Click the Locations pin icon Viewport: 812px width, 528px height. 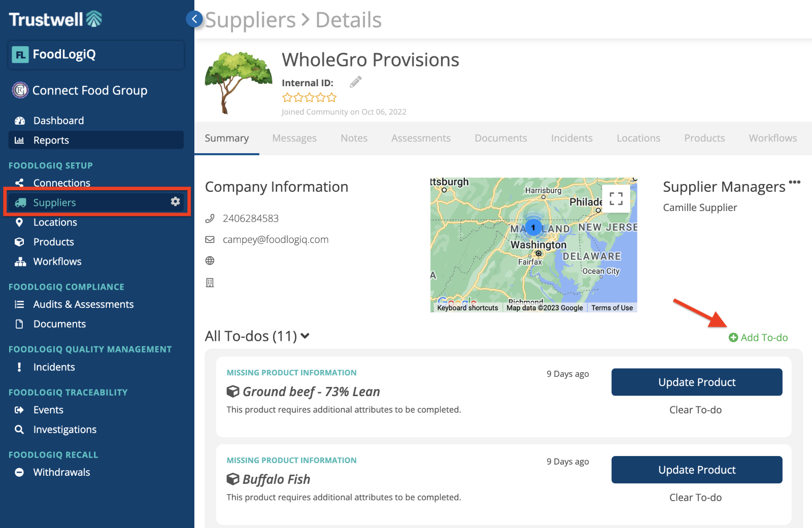click(x=19, y=222)
